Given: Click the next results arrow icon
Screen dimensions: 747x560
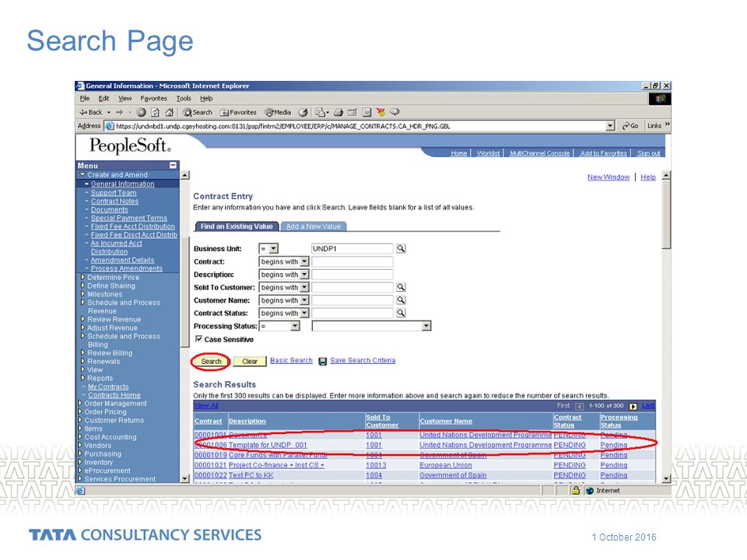Looking at the screenshot, I should click(633, 406).
